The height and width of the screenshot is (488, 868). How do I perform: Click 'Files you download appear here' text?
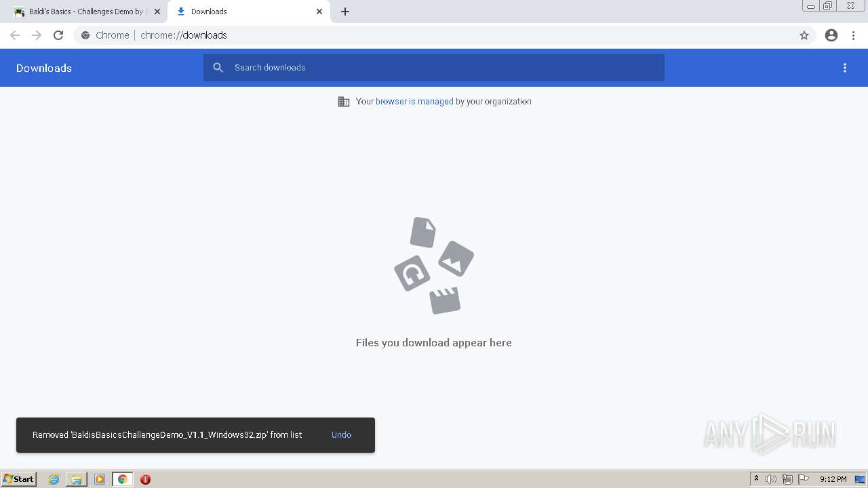pyautogui.click(x=434, y=343)
